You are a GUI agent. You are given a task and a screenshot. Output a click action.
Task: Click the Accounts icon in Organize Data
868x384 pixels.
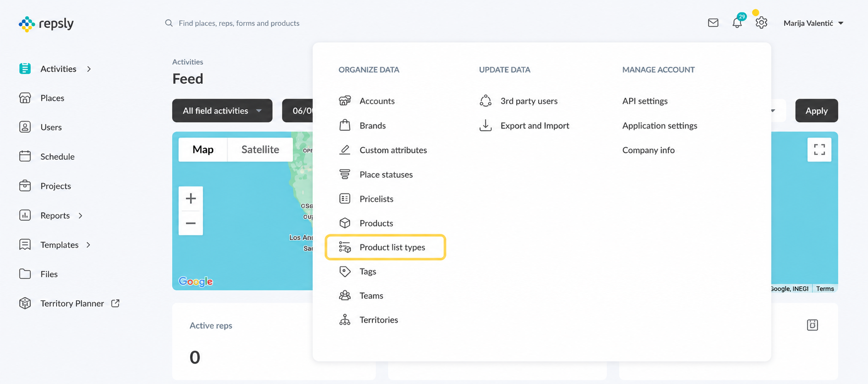point(345,100)
